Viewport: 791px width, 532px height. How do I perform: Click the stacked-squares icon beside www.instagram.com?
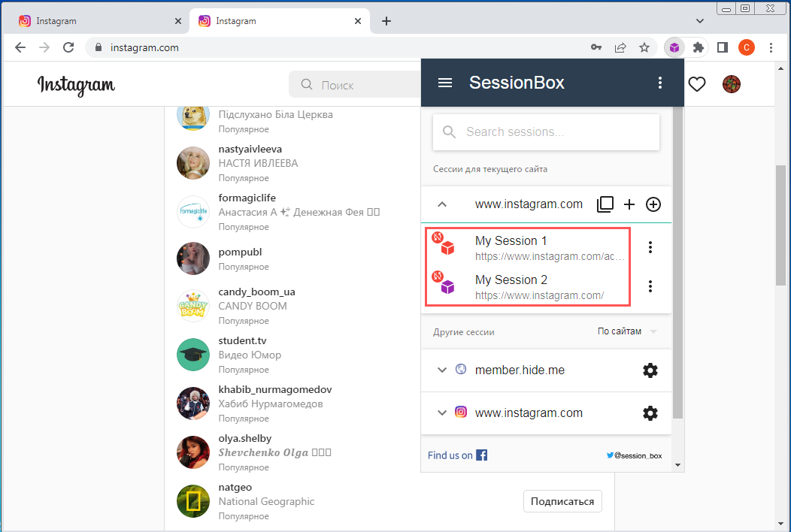point(605,204)
